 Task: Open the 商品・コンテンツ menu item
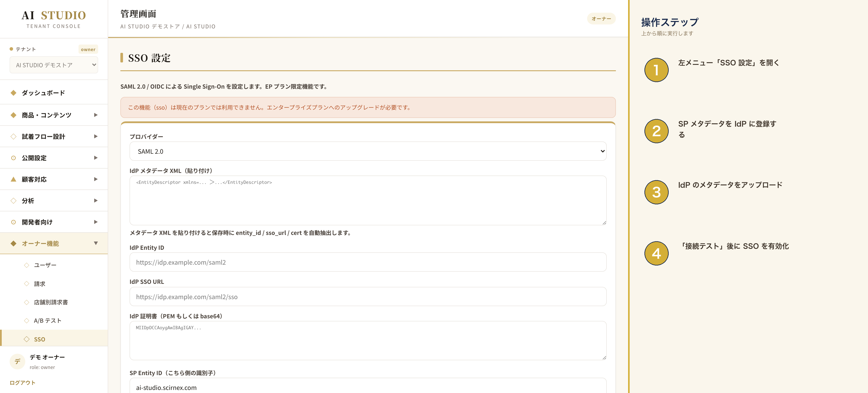[x=54, y=115]
